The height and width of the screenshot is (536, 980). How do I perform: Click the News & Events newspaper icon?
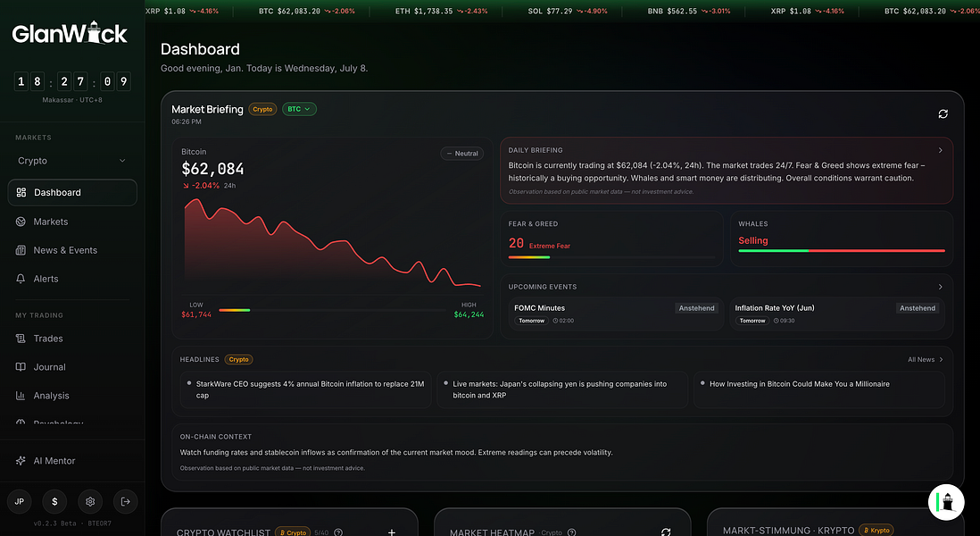tap(21, 250)
